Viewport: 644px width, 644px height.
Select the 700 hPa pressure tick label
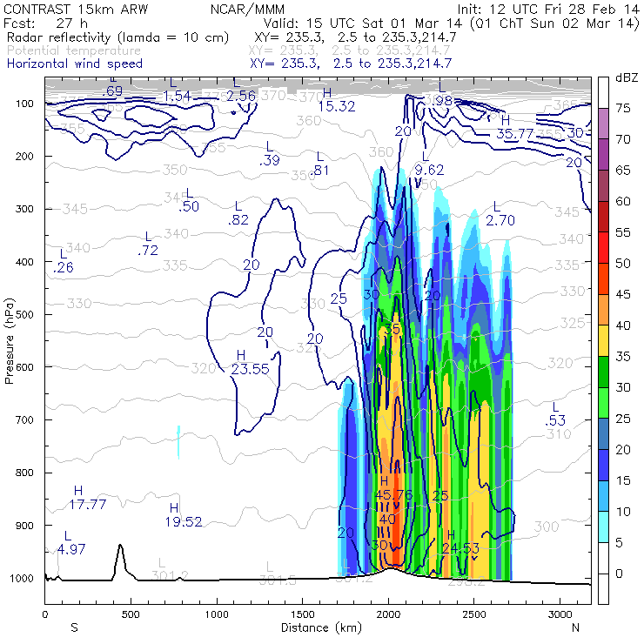pyautogui.click(x=25, y=419)
